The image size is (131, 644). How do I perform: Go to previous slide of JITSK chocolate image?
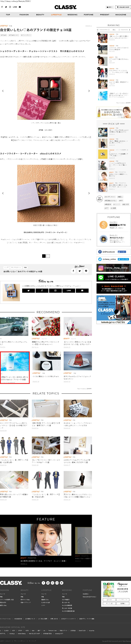click(x=3, y=91)
